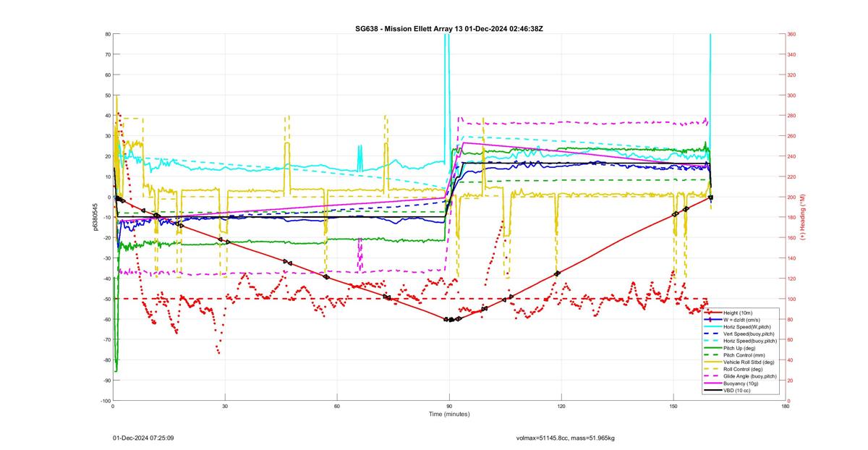Click the x-axis tick label "120"
The width and height of the screenshot is (868, 450).
(561, 407)
